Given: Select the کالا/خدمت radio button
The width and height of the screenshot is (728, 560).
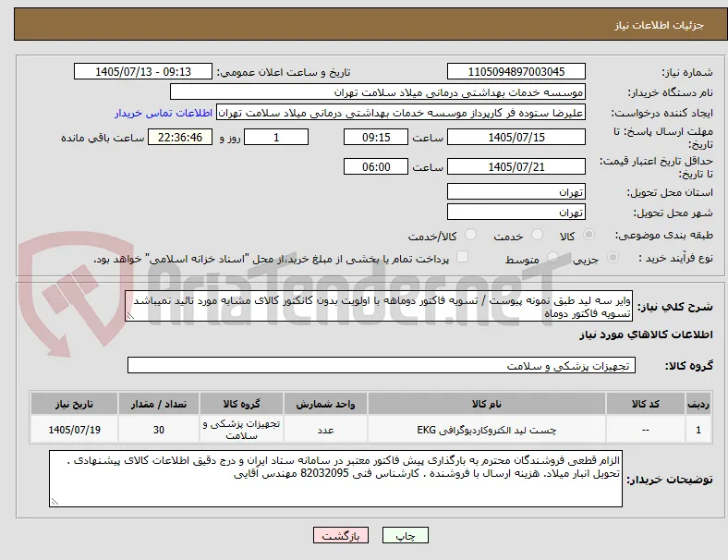Looking at the screenshot, I should (470, 235).
